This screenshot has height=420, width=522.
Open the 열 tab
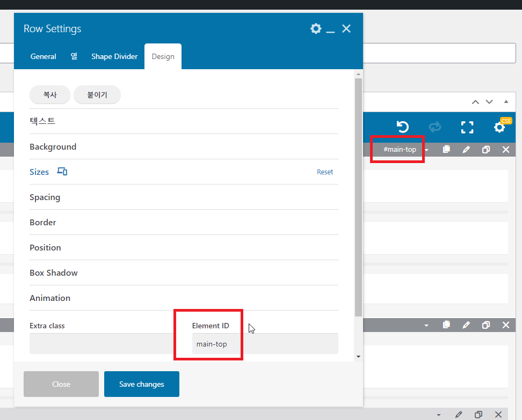[74, 56]
